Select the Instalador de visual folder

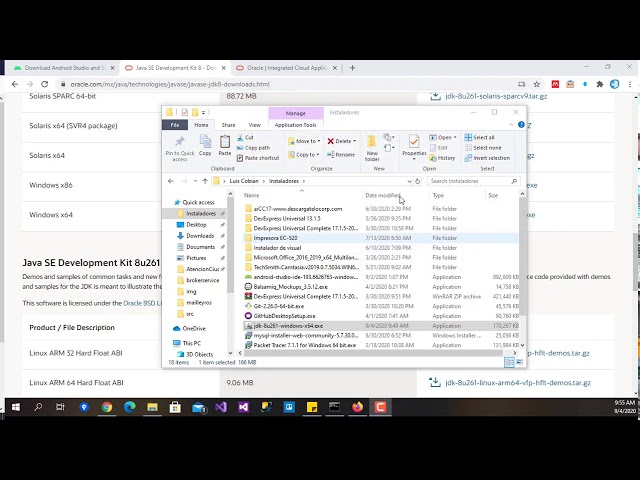point(277,248)
